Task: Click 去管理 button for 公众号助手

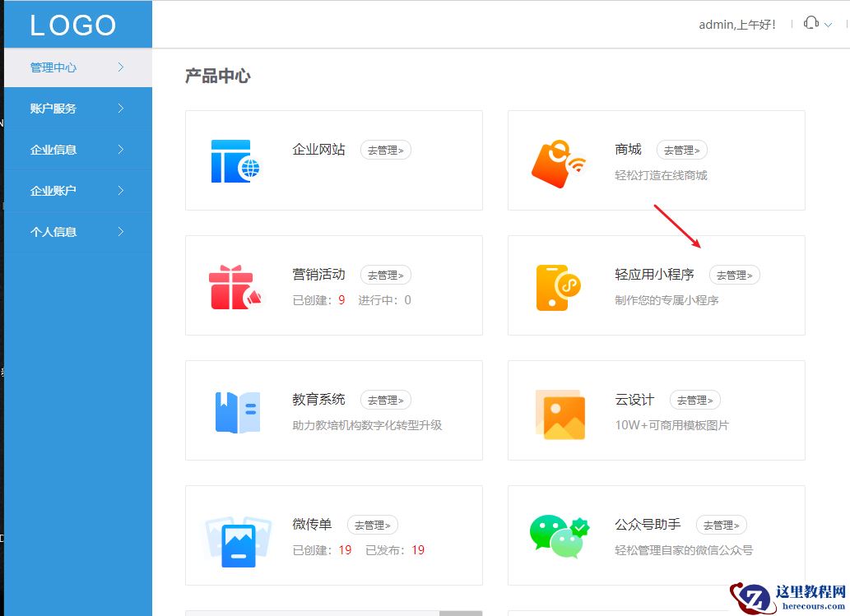Action: [x=721, y=525]
